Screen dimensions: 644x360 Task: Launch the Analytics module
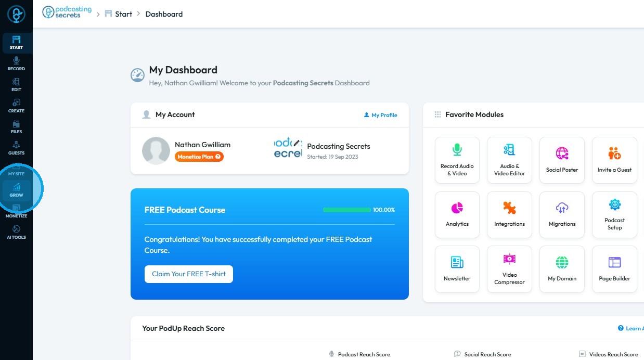457,214
